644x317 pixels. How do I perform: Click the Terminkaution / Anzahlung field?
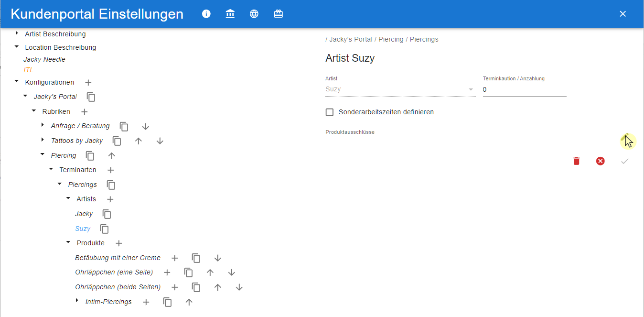coord(525,89)
